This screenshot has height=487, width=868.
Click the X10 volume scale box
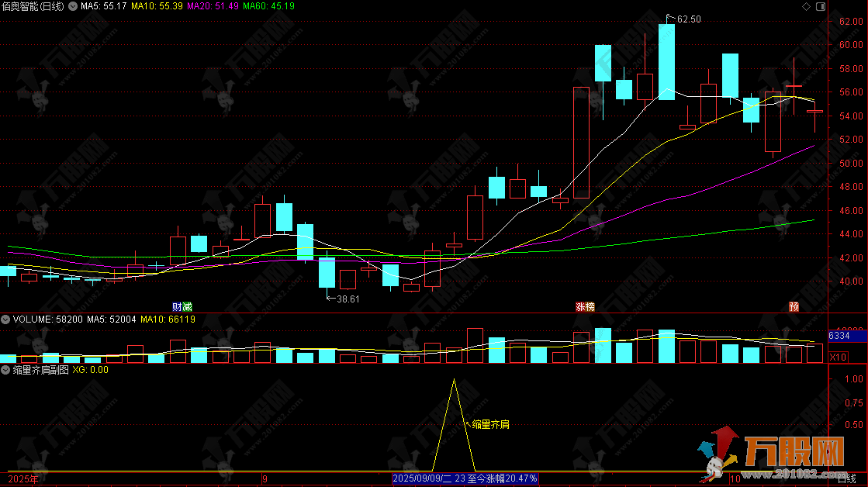[838, 357]
